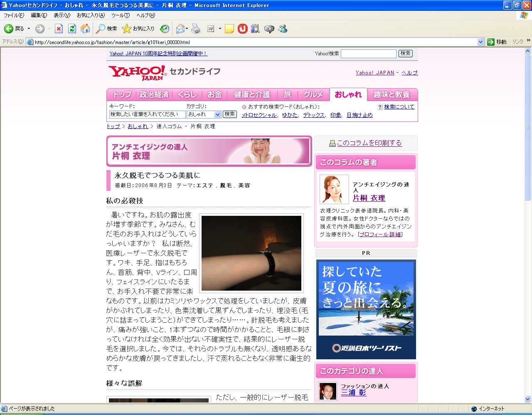Expand the Back button history arrow
532x415 pixels.
29,29
